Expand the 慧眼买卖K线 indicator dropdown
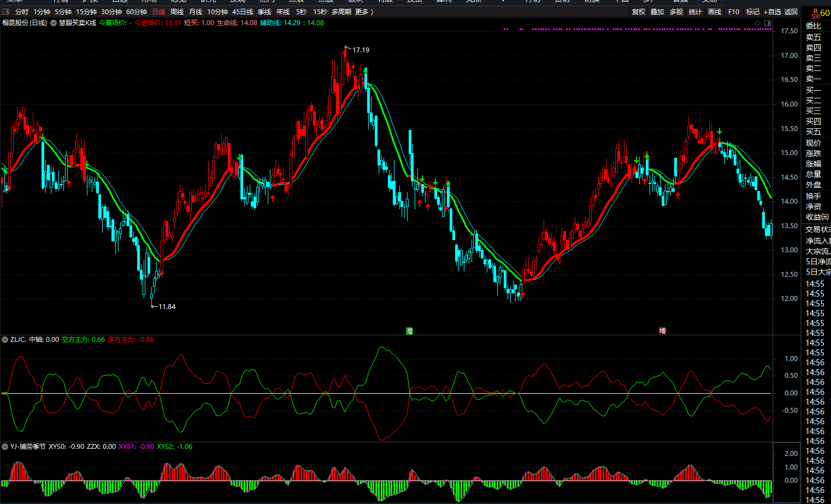This screenshot has width=831, height=504. (54, 23)
